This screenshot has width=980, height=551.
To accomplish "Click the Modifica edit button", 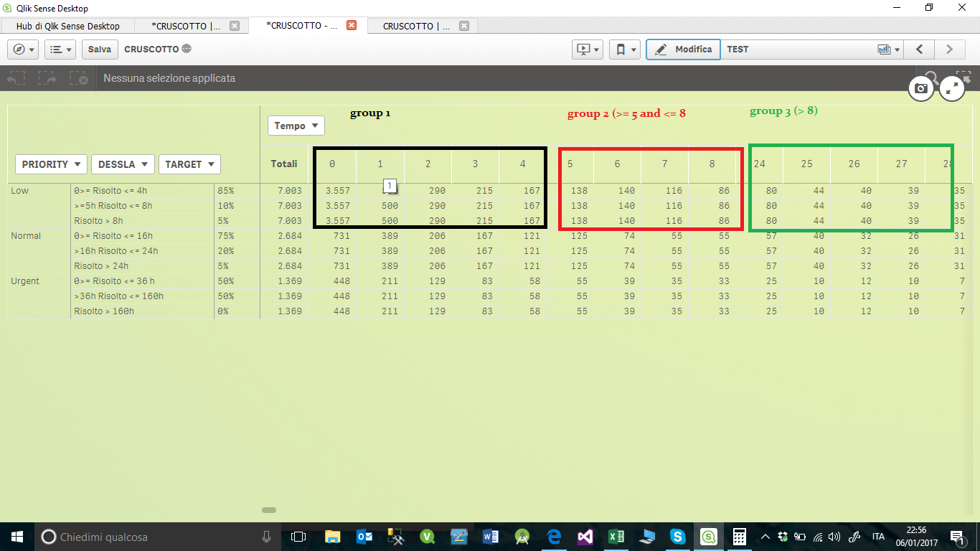I will point(683,50).
